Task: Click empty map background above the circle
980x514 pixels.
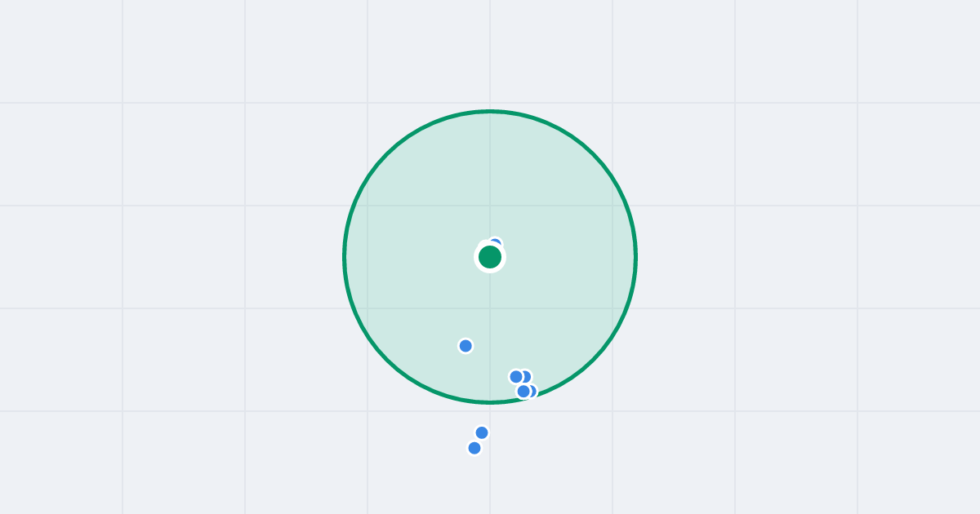Action: 490,53
